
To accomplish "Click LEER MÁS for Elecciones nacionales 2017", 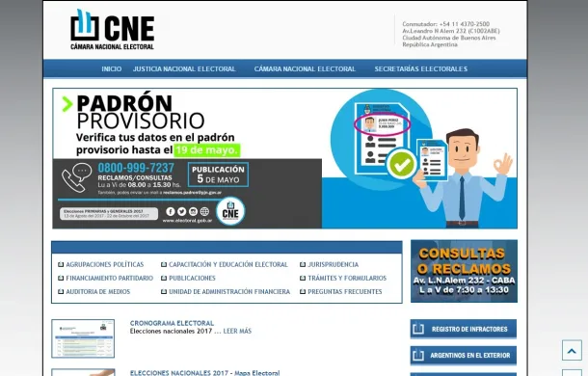I will pos(237,331).
